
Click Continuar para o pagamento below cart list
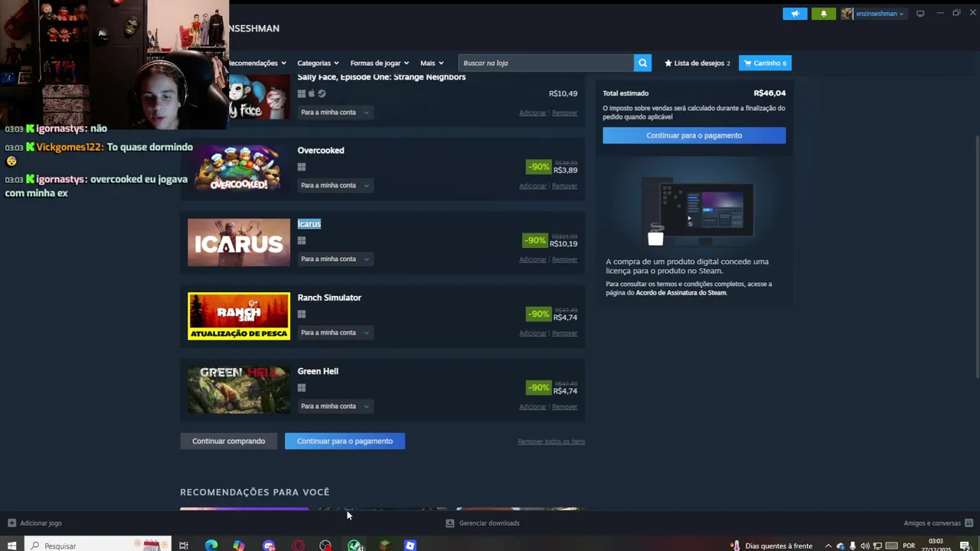tap(345, 441)
